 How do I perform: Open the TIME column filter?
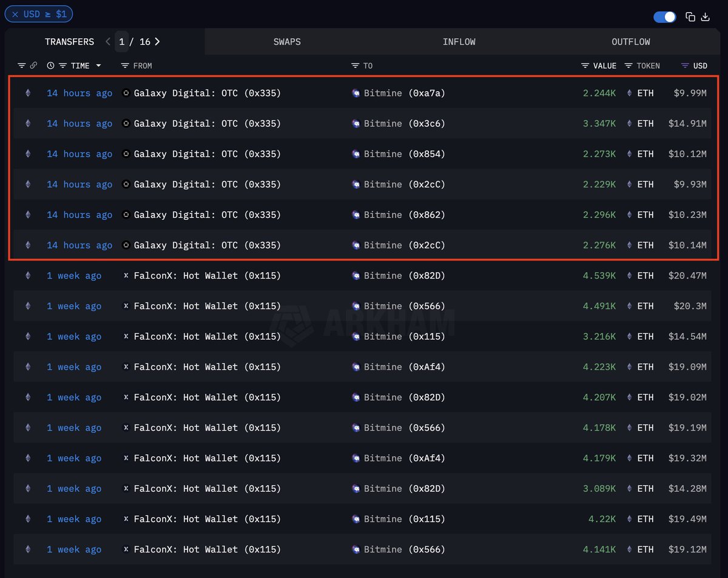click(x=62, y=66)
